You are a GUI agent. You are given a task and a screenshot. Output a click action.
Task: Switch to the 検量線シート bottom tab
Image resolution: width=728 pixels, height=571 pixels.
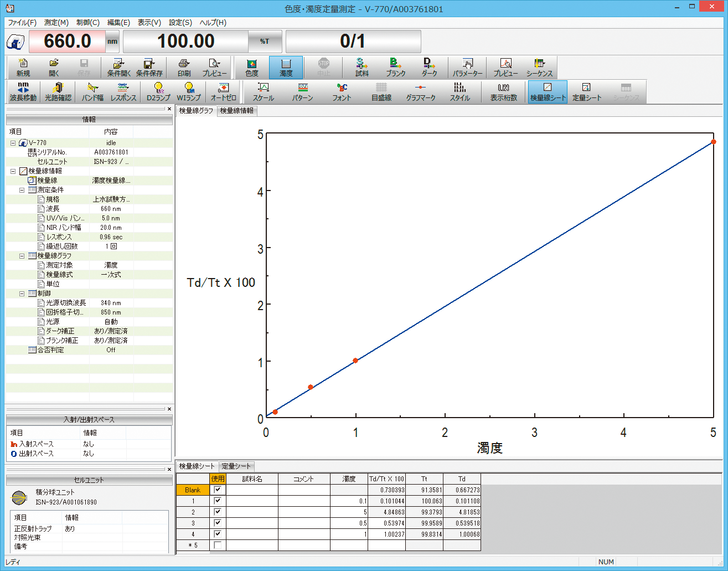click(197, 466)
